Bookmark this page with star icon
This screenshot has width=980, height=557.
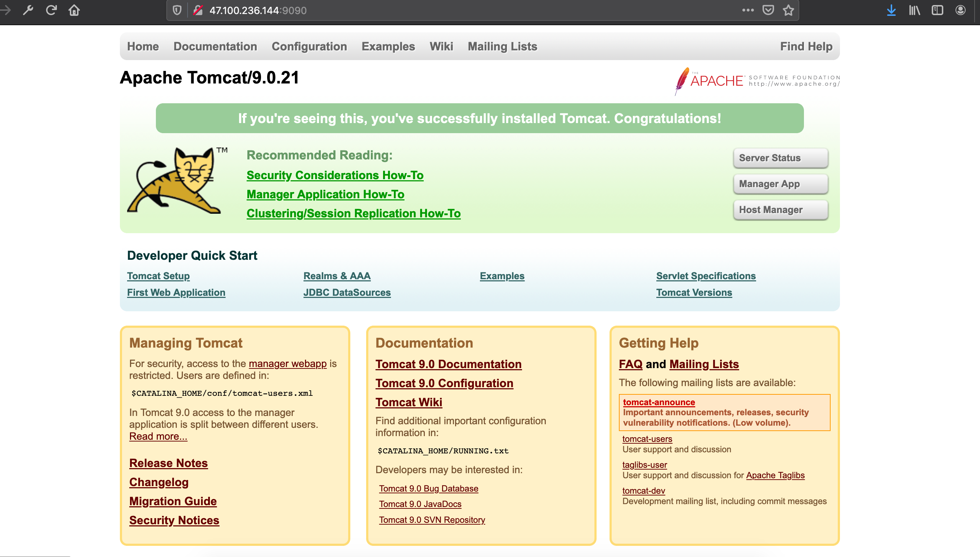tap(788, 10)
